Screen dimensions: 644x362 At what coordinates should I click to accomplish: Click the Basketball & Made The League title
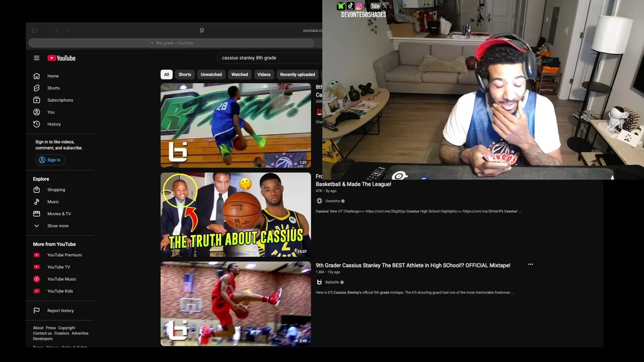click(x=353, y=184)
